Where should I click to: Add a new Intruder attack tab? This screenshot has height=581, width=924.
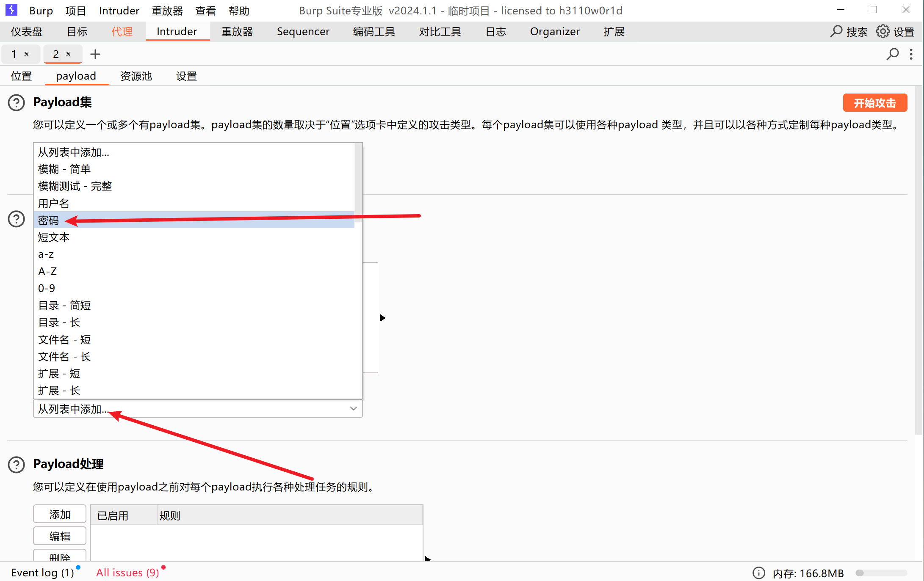coord(95,54)
